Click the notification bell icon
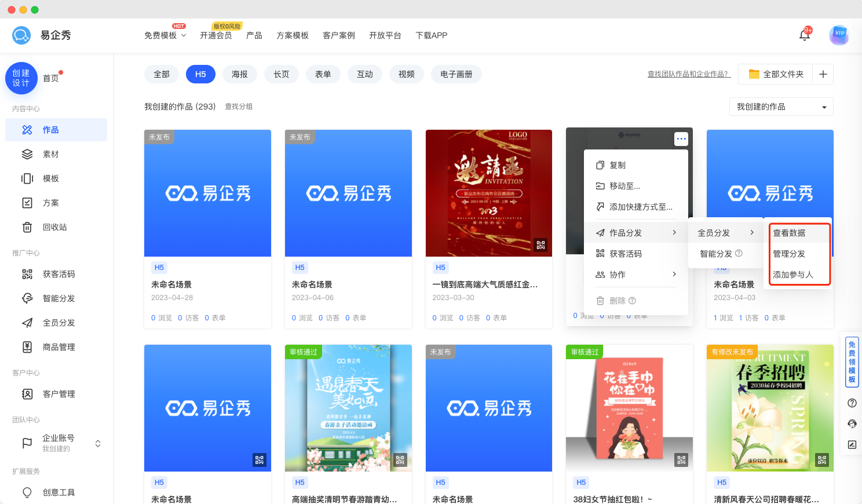 click(x=804, y=35)
